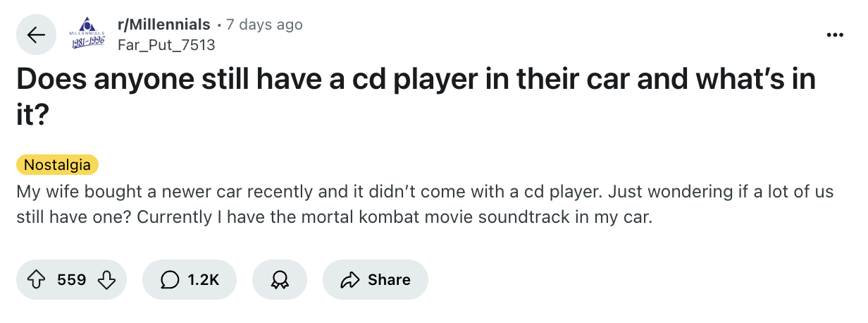Image resolution: width=868 pixels, height=323 pixels.
Task: Click the 1981-1996 text in community logo
Action: [87, 43]
